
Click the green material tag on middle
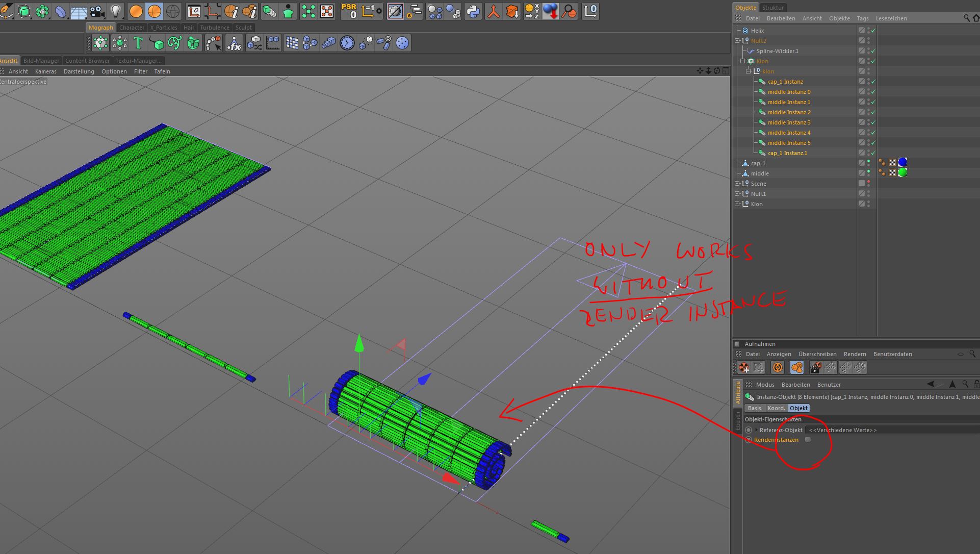click(x=902, y=173)
